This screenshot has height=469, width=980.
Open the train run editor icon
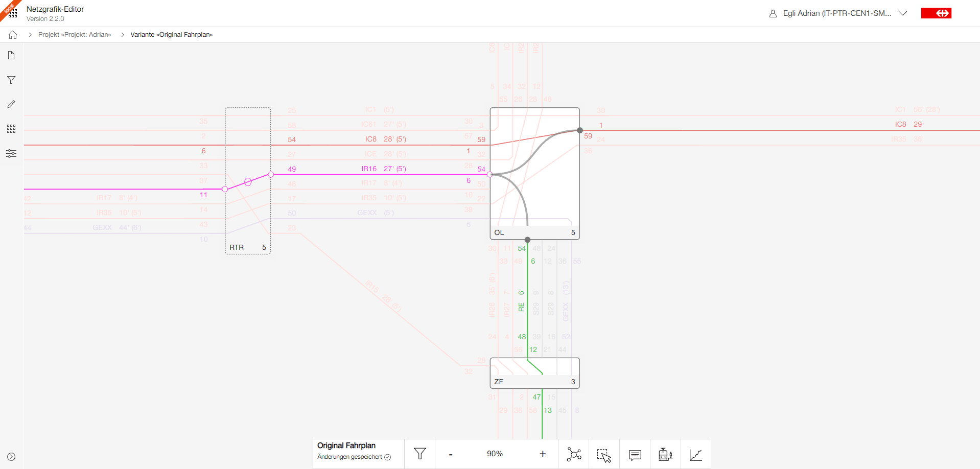click(x=665, y=454)
